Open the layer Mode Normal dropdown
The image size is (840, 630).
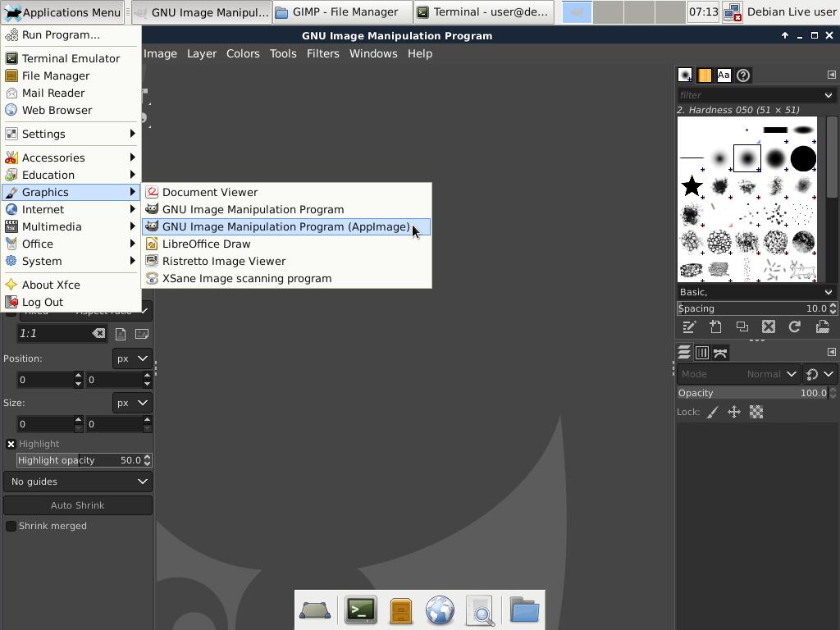click(x=739, y=374)
